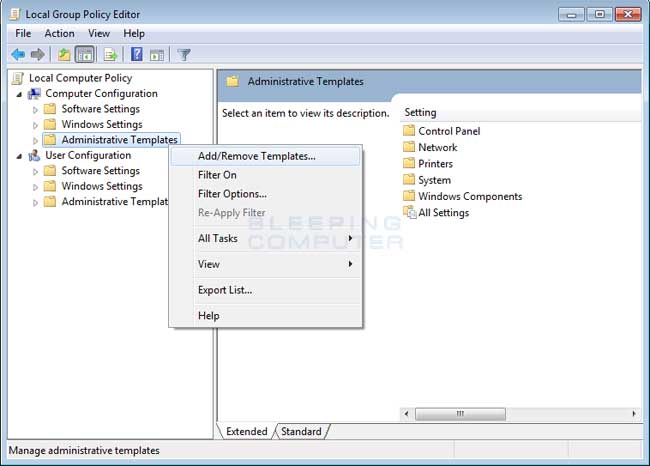This screenshot has width=650, height=466.
Task: Maximize the Local Group Policy Editor window
Action: (x=599, y=15)
